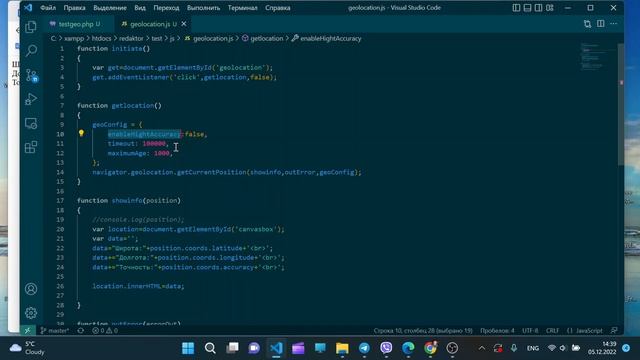
Task: Expand the htdocs breadcrumb
Action: 101,38
